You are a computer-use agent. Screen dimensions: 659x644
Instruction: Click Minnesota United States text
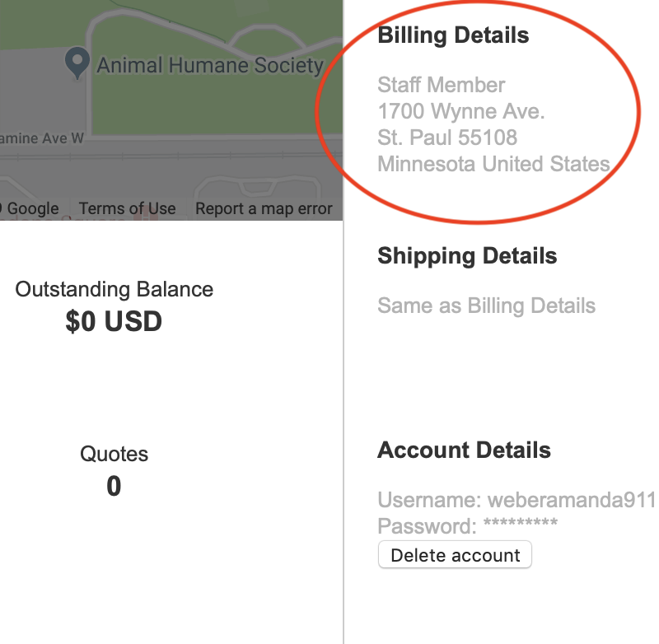coord(493,164)
